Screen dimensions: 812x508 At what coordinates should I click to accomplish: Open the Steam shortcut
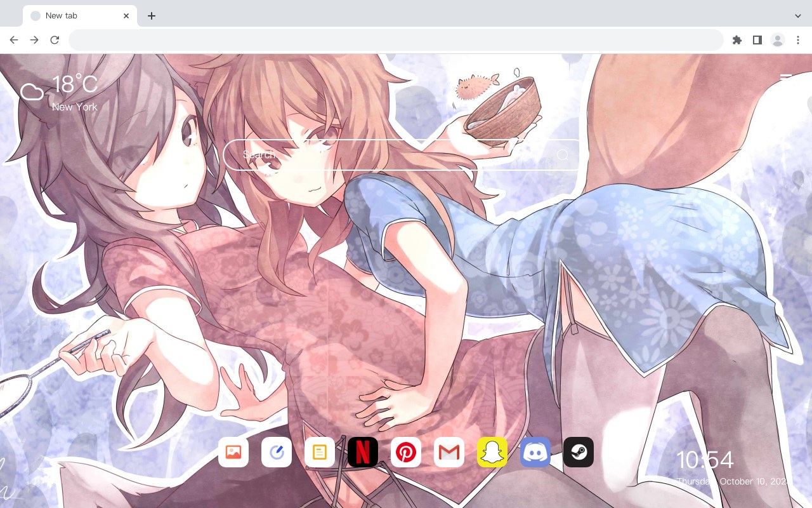tap(579, 452)
